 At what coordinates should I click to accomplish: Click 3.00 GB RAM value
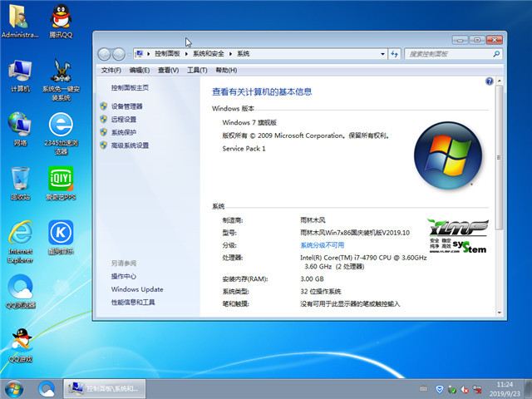312,279
